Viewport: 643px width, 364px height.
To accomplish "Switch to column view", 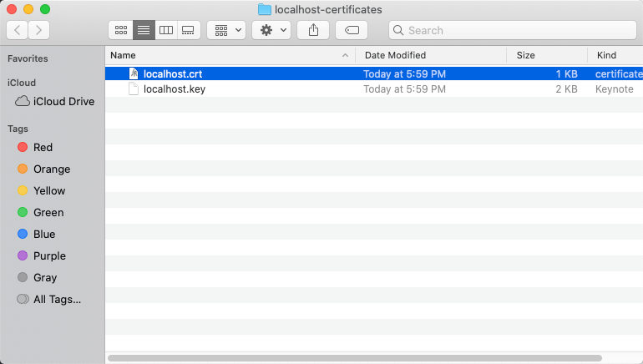I will [x=166, y=30].
